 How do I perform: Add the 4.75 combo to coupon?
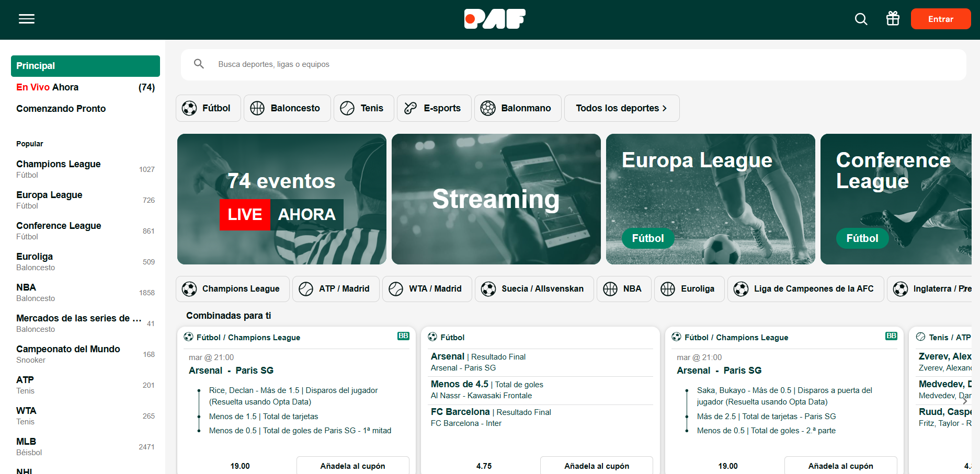[x=597, y=466]
